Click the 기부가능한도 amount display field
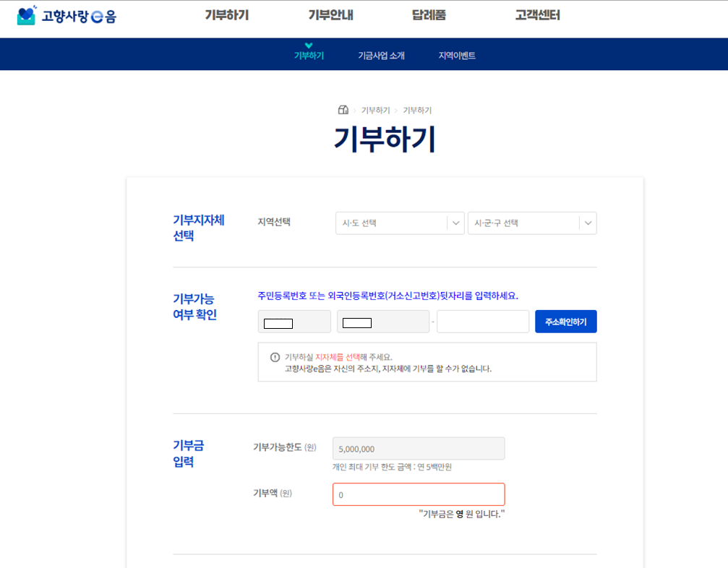This screenshot has width=728, height=568. [x=418, y=448]
